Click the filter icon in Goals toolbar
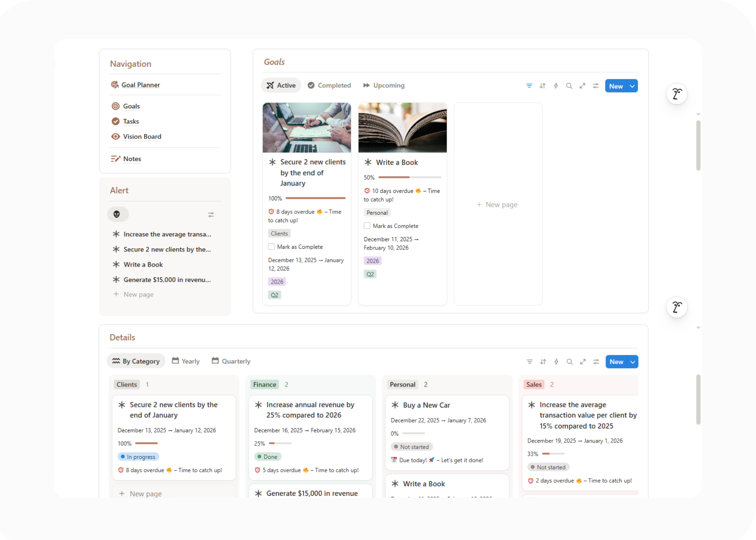This screenshot has width=756, height=540. click(529, 86)
